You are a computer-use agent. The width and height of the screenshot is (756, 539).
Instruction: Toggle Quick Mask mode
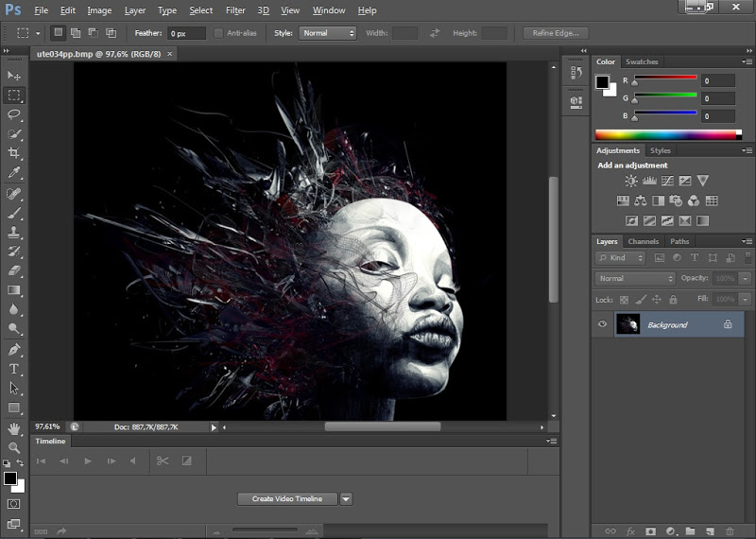pyautogui.click(x=13, y=504)
